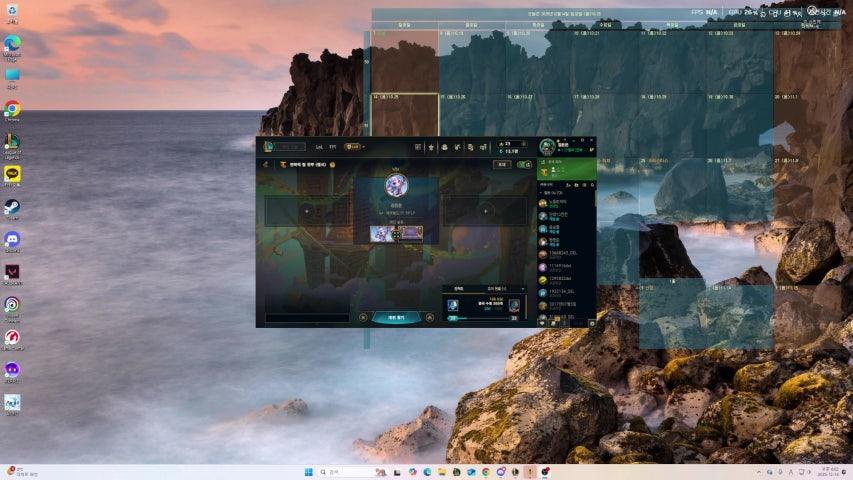
Task: Open File Explorer from the taskbar
Action: pyautogui.click(x=442, y=472)
